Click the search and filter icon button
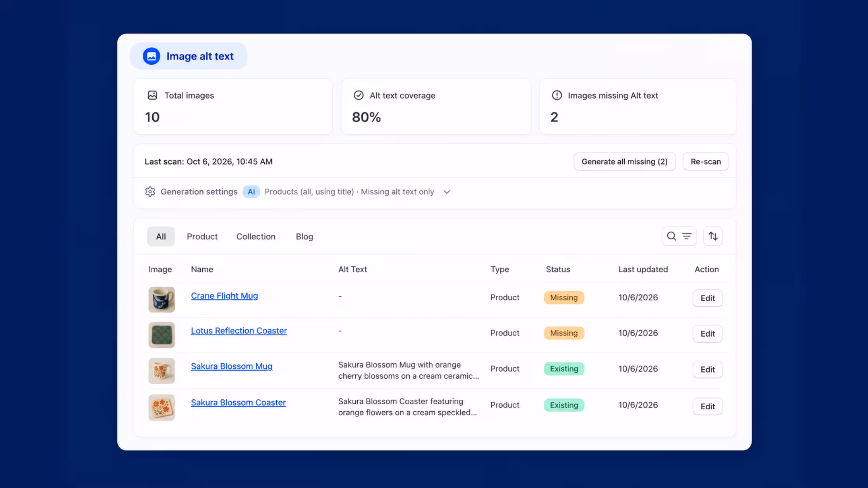868x488 pixels. pos(679,236)
